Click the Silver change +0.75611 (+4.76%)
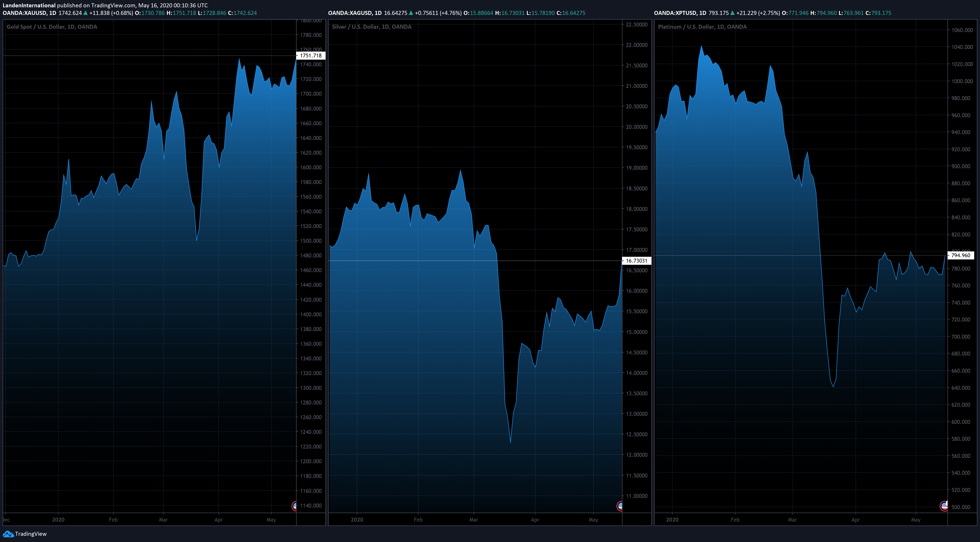This screenshot has height=542, width=980. 438,13
